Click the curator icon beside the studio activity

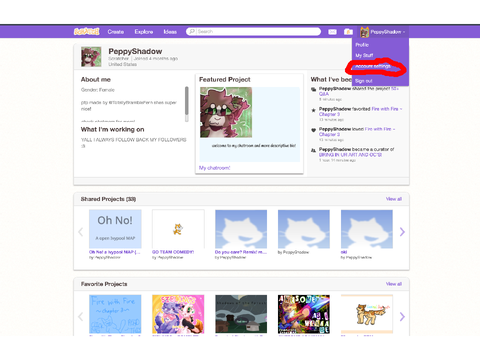pyautogui.click(x=313, y=150)
